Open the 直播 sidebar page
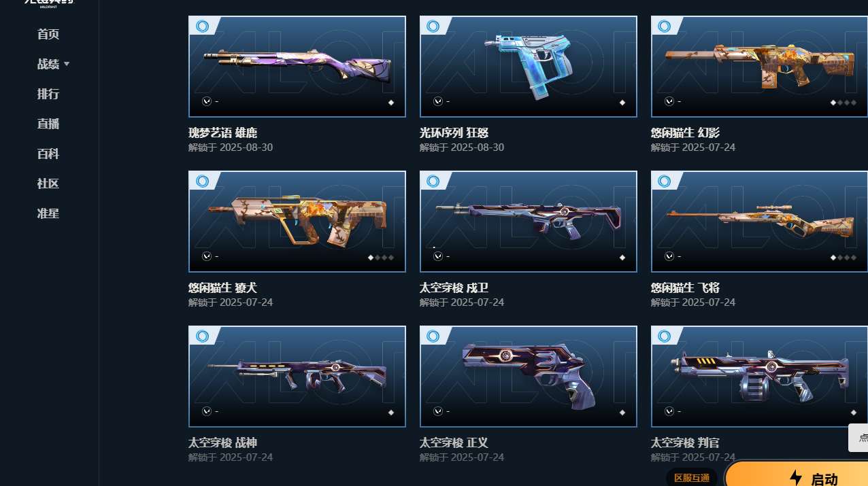The width and height of the screenshot is (868, 486). click(48, 124)
